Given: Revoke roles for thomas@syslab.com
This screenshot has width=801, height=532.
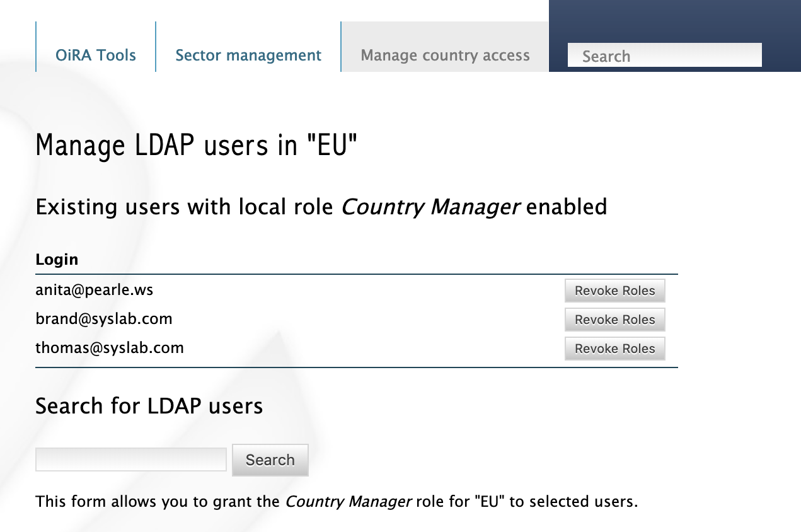Looking at the screenshot, I should (614, 349).
